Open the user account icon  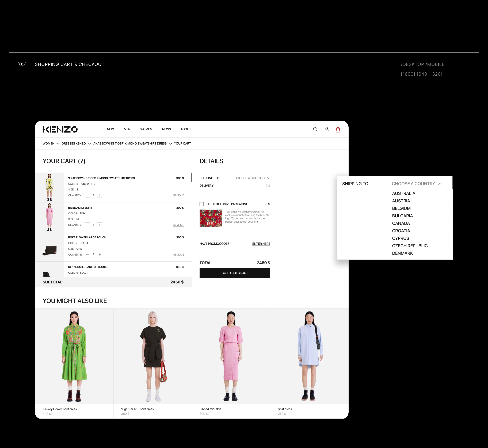pos(327,129)
